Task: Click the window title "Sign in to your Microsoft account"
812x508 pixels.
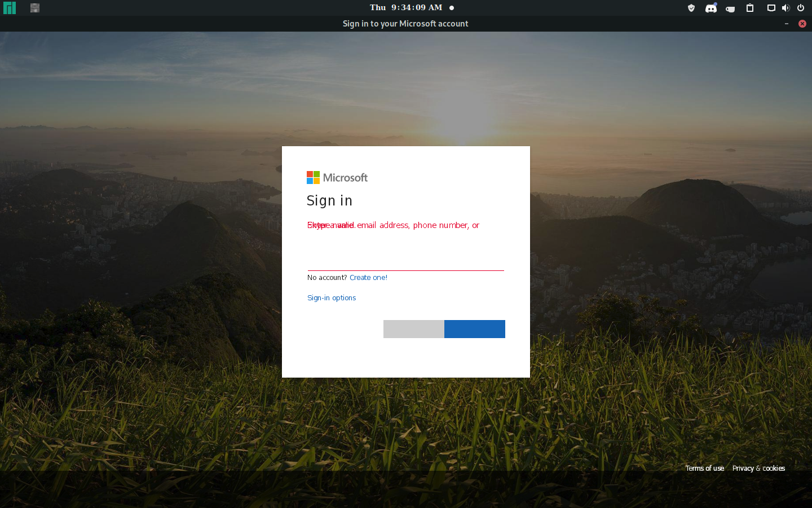Action: pyautogui.click(x=405, y=24)
